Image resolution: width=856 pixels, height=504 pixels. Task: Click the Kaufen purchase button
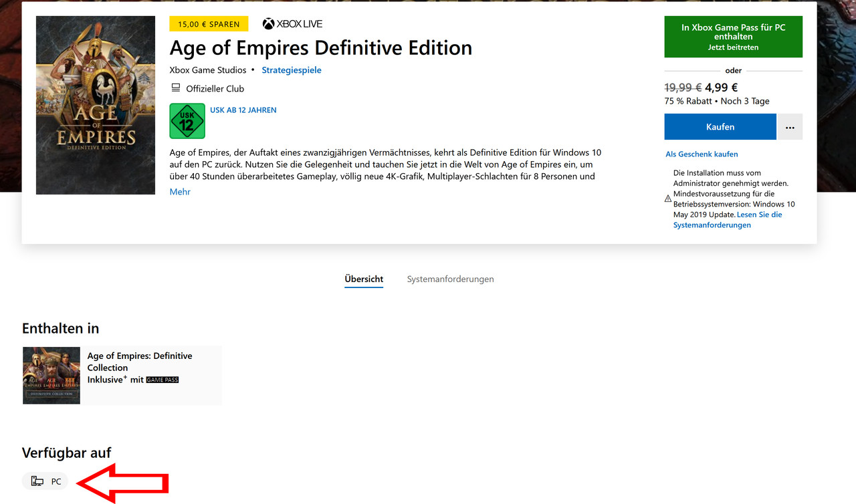(720, 127)
